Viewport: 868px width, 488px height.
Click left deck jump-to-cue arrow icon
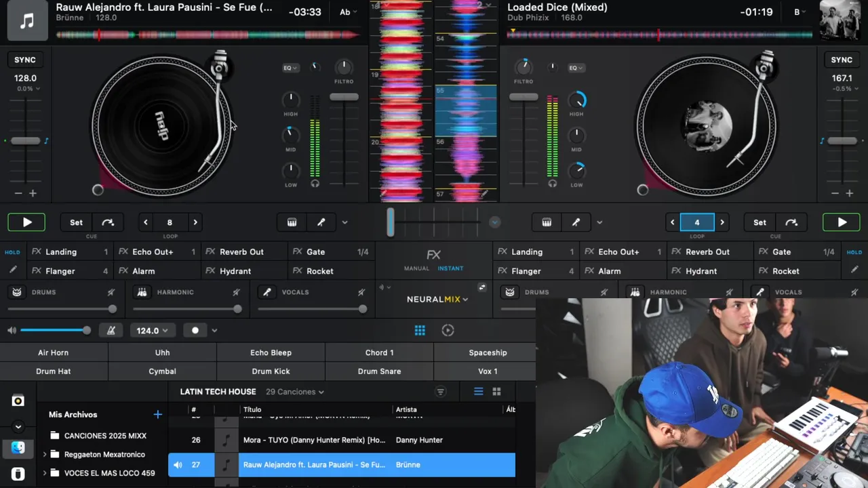tap(108, 222)
